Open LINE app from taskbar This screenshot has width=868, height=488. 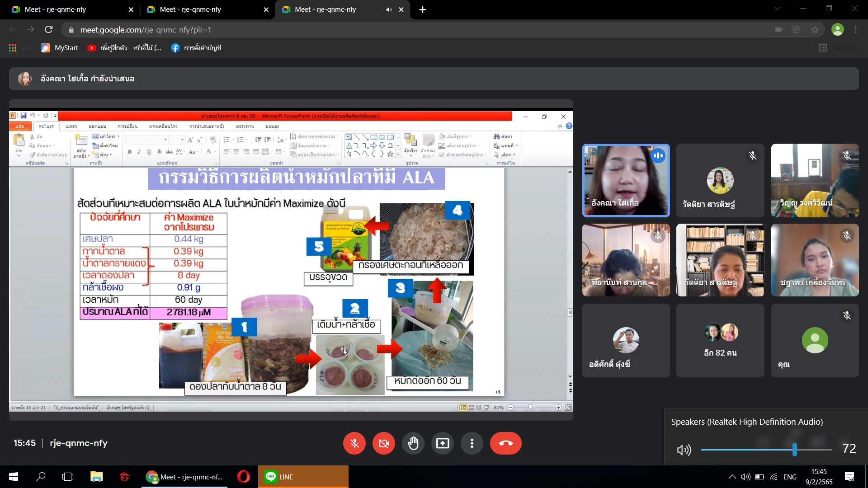pos(280,477)
